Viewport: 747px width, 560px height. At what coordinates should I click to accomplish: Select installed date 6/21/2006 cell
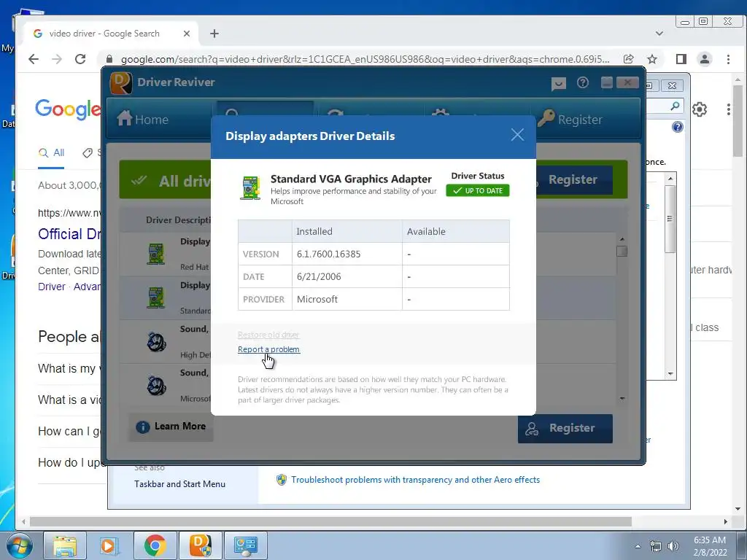pos(347,276)
